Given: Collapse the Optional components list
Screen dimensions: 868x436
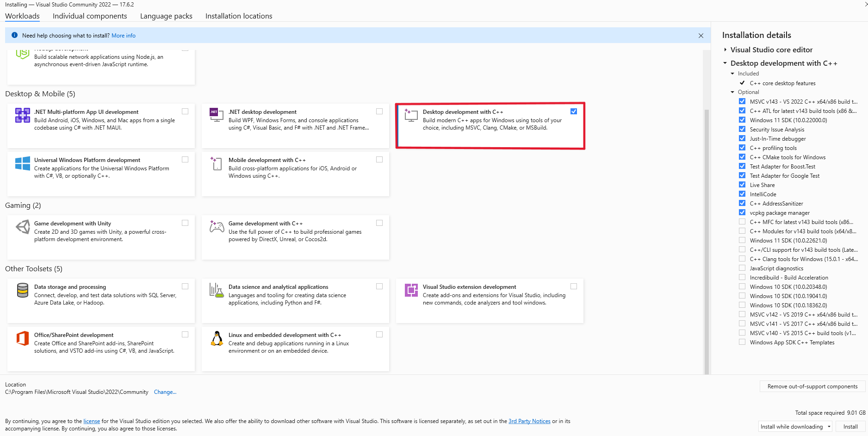Looking at the screenshot, I should coord(733,92).
